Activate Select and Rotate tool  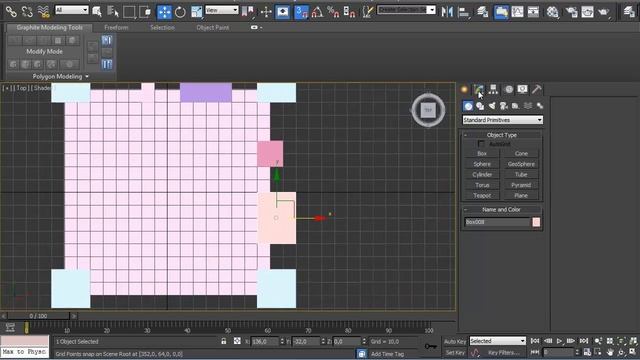coord(180,12)
